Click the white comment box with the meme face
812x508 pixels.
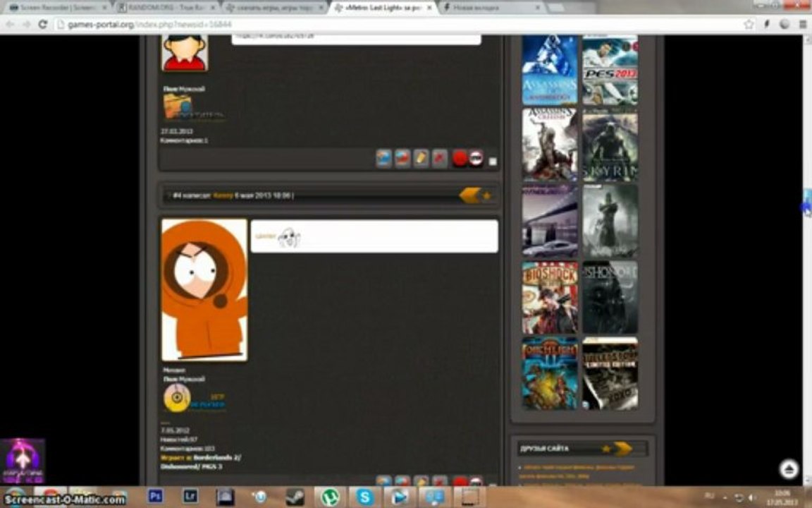coord(374,236)
